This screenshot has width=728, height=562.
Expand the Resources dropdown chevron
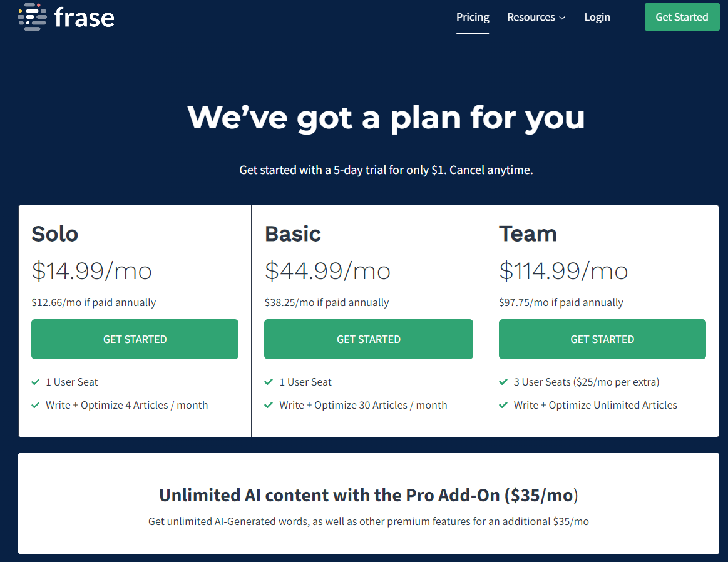tap(562, 18)
